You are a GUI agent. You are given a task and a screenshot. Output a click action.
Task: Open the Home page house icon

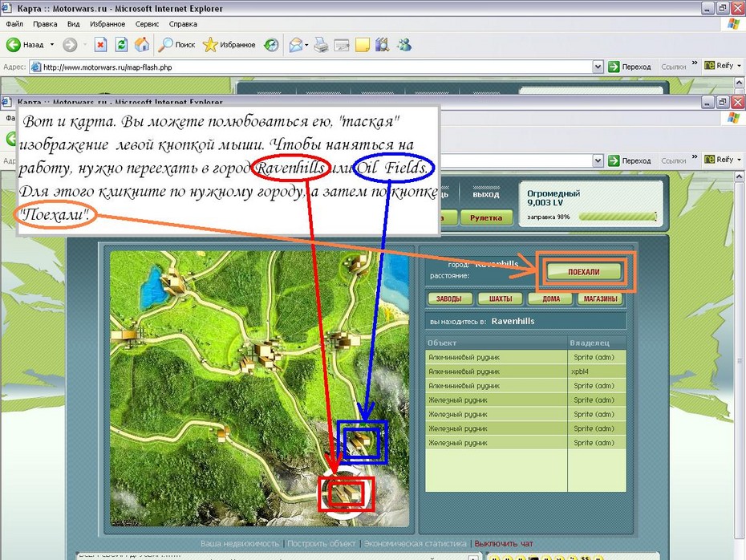click(x=142, y=45)
